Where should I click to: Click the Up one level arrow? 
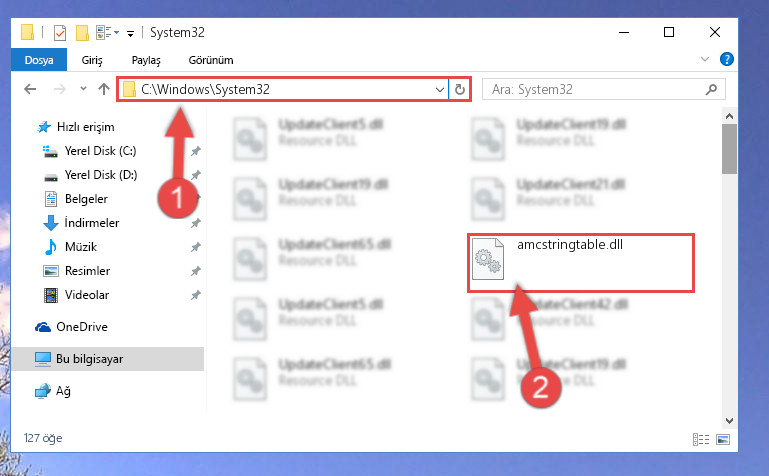(103, 89)
